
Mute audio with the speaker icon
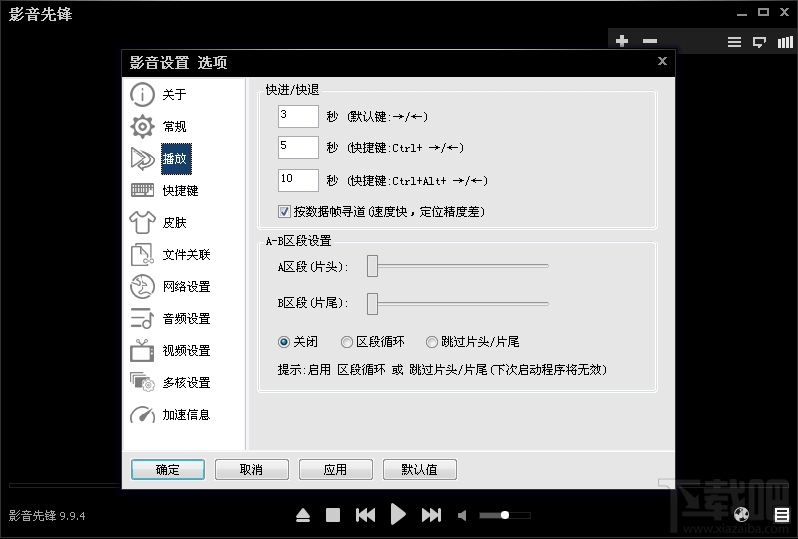462,516
